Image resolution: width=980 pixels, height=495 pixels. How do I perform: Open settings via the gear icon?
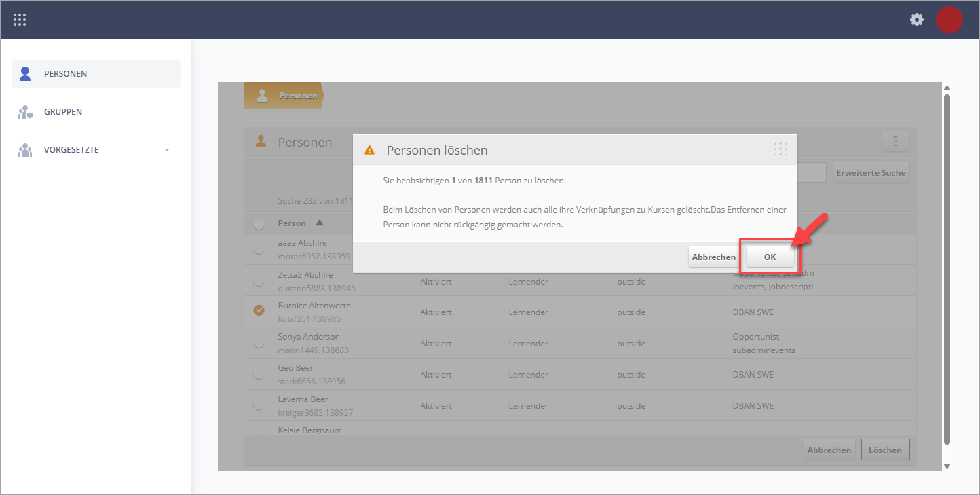click(x=917, y=20)
